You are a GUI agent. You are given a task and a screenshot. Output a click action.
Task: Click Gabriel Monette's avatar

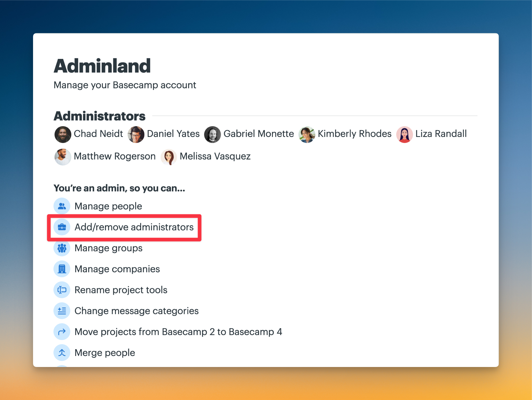tap(212, 134)
